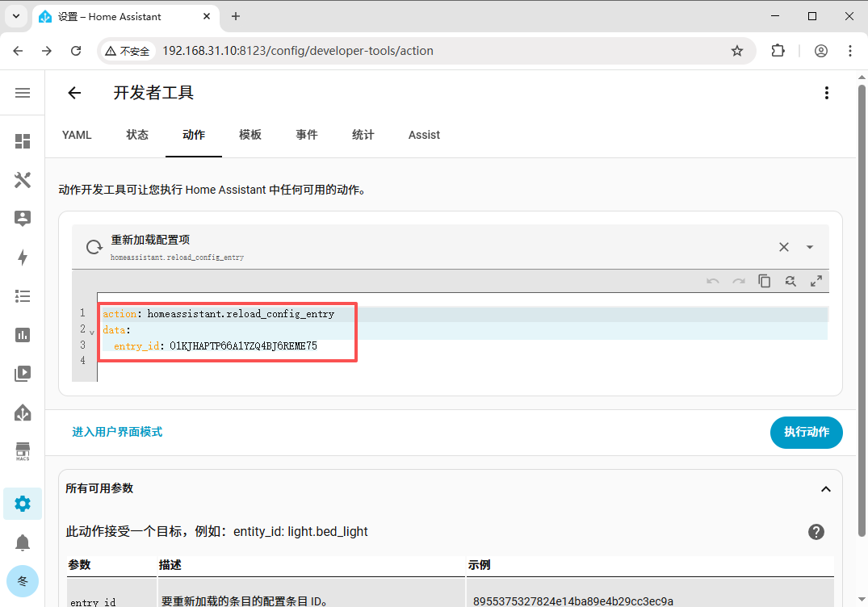The width and height of the screenshot is (868, 607).
Task: Switch to the 模板 tab
Action: coord(250,135)
